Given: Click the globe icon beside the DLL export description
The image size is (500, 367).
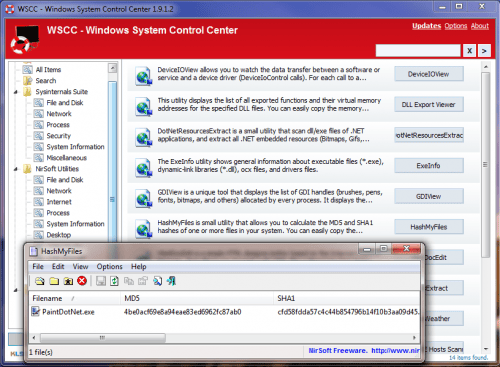Looking at the screenshot, I should tap(144, 107).
